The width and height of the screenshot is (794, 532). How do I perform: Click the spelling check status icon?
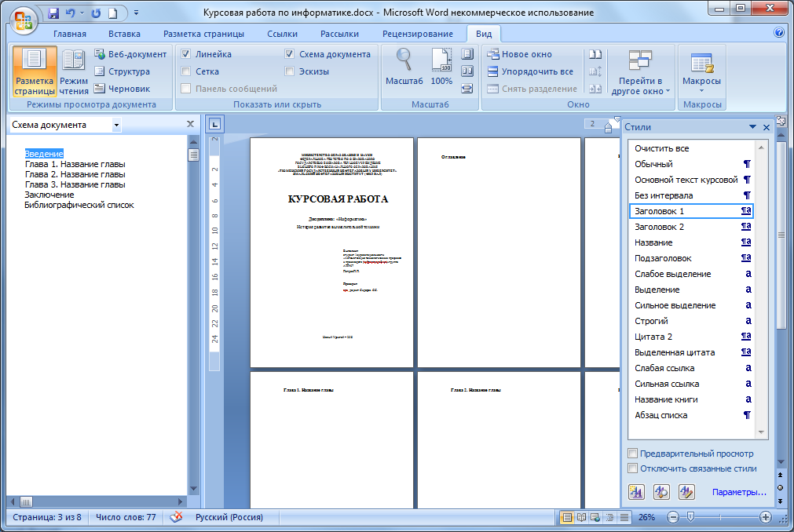[176, 517]
